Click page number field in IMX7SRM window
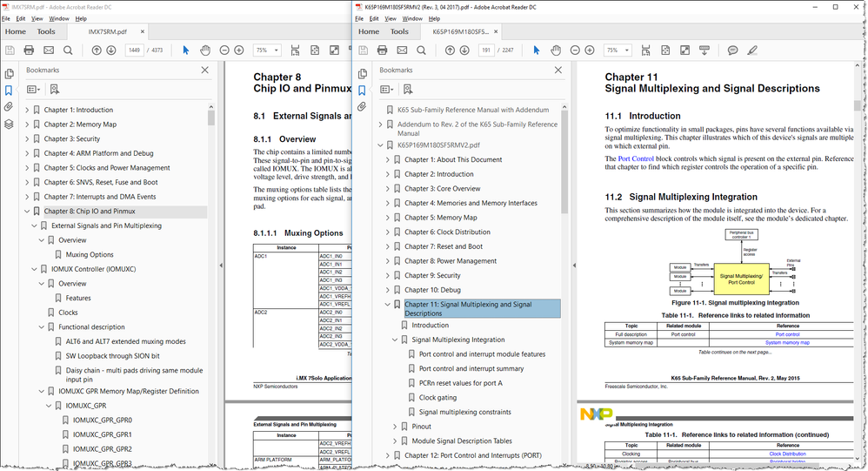The height and width of the screenshot is (471, 868). point(135,50)
